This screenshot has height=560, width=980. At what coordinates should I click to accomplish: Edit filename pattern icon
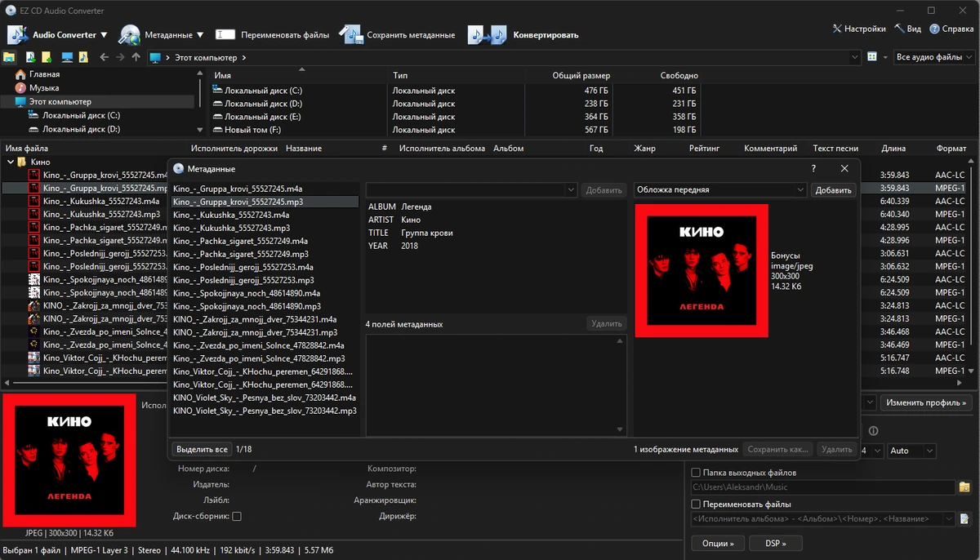point(964,519)
